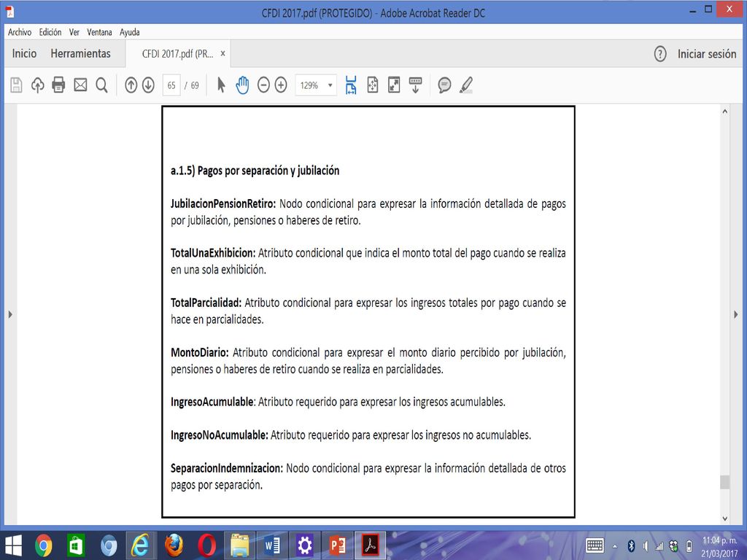
Task: Open the Windows Store taskbar icon
Action: (76, 545)
